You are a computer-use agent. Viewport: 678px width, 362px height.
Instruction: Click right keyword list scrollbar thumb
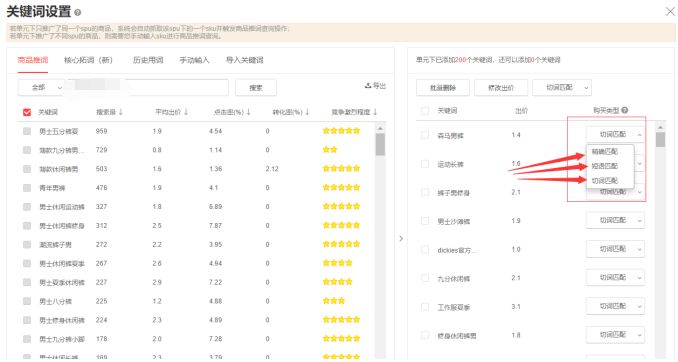pos(660,140)
